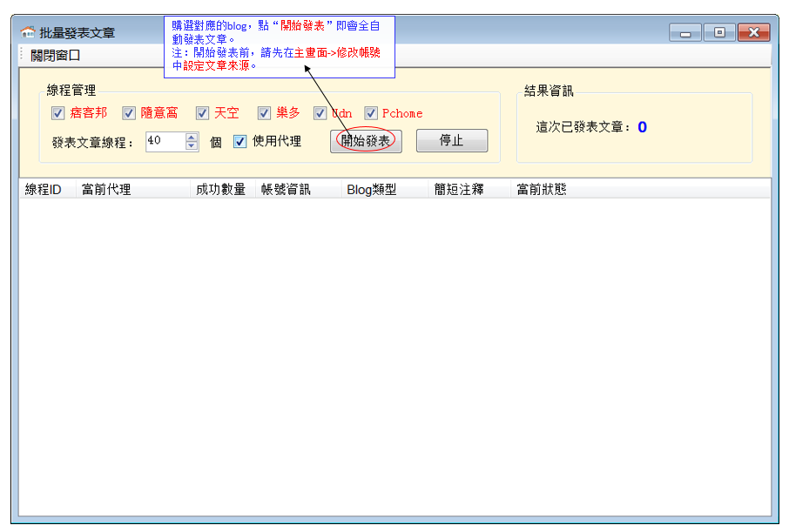
Task: Open the 關閉窗口 menu item
Action: [x=55, y=56]
